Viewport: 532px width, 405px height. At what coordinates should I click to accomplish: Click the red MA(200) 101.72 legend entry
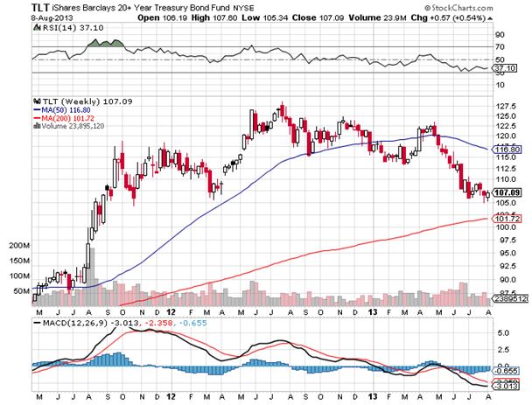(64, 118)
